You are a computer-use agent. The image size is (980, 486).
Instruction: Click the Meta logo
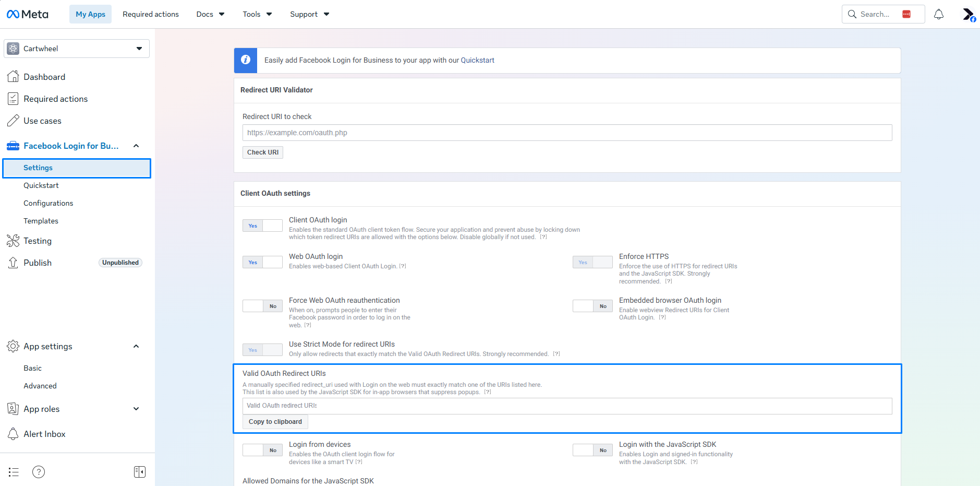tap(28, 14)
